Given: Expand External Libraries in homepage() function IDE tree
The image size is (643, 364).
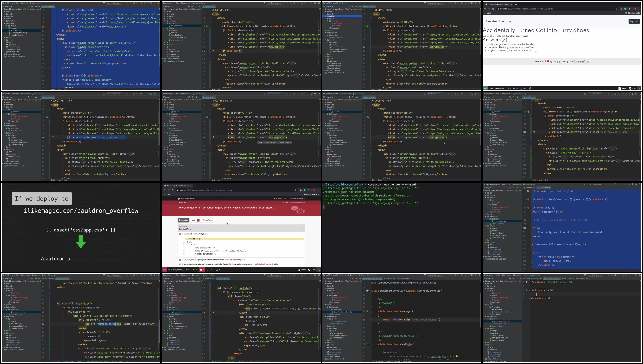Looking at the screenshot, I should pos(323,357).
